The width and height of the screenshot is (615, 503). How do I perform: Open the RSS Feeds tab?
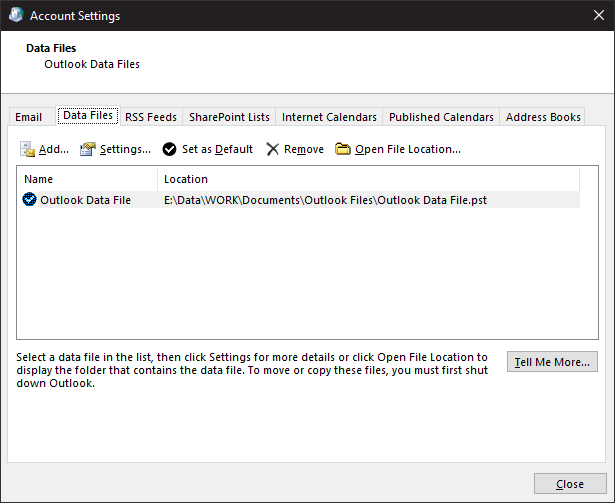click(x=151, y=117)
